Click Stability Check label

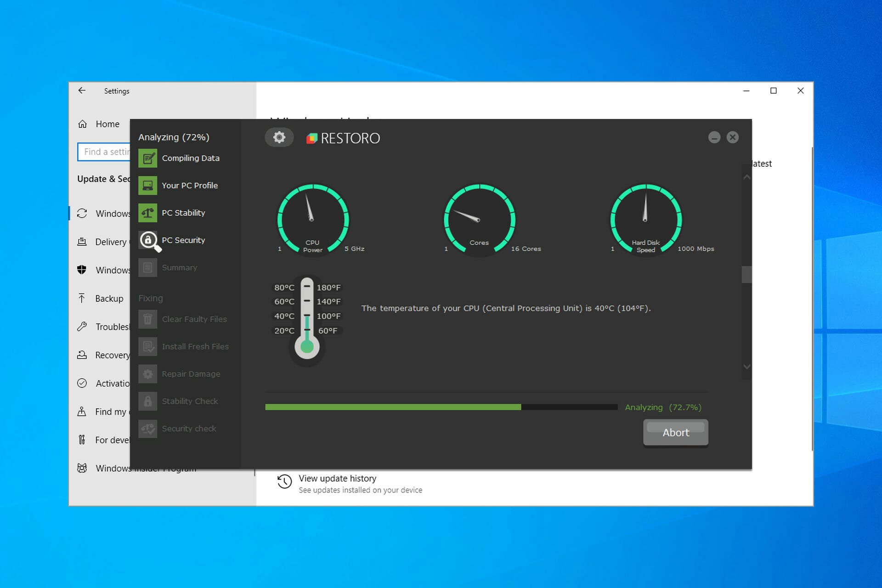tap(190, 401)
